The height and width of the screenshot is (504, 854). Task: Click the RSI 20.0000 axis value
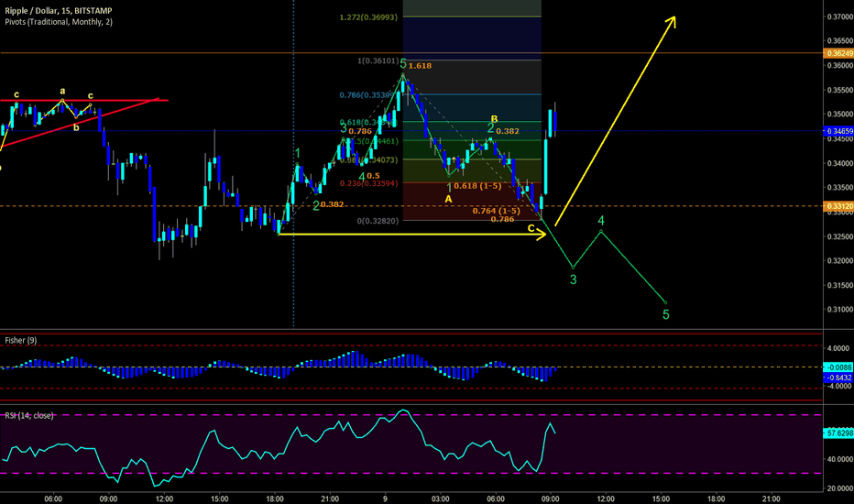pos(840,488)
